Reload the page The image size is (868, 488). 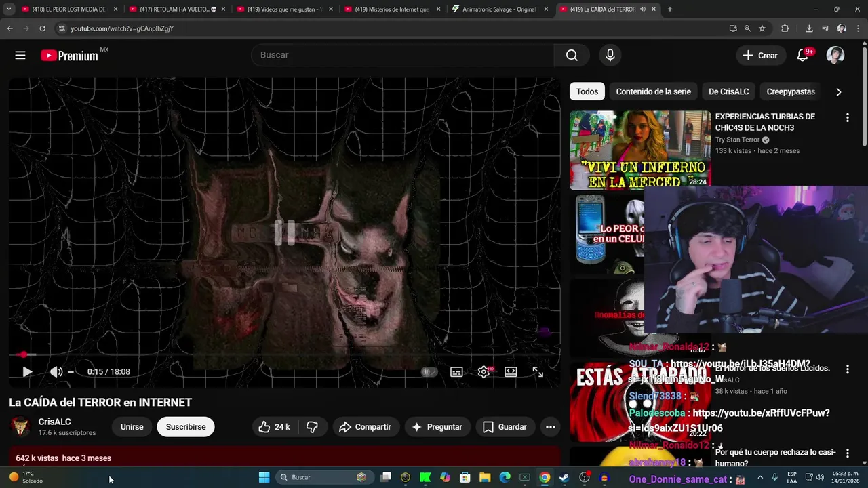(42, 28)
